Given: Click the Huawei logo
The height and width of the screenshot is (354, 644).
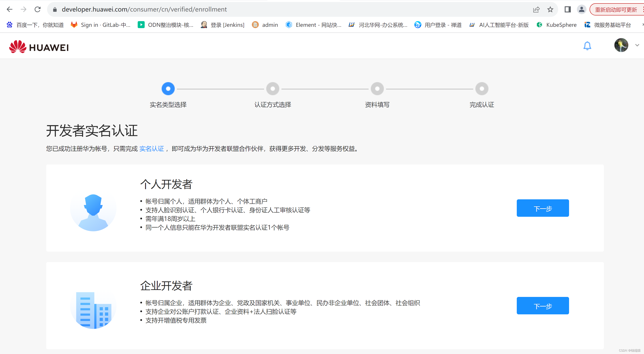Looking at the screenshot, I should (39, 46).
